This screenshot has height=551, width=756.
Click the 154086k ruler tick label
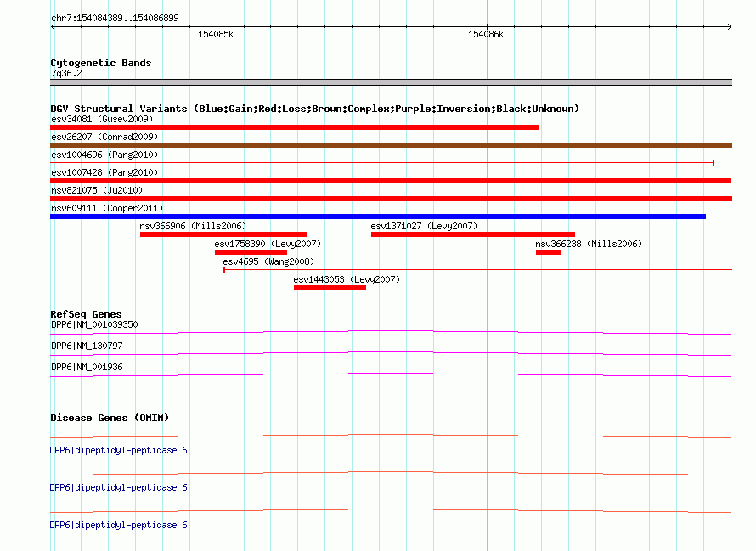coord(486,34)
